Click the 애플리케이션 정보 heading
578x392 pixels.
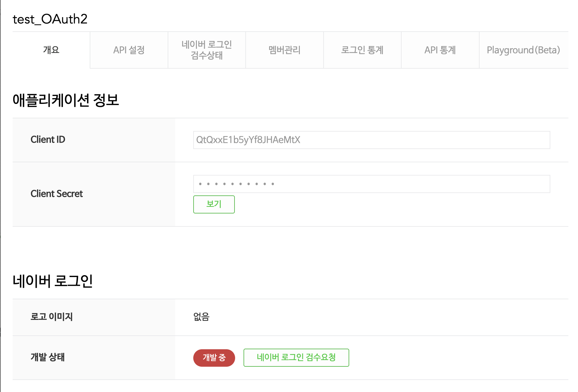(66, 100)
